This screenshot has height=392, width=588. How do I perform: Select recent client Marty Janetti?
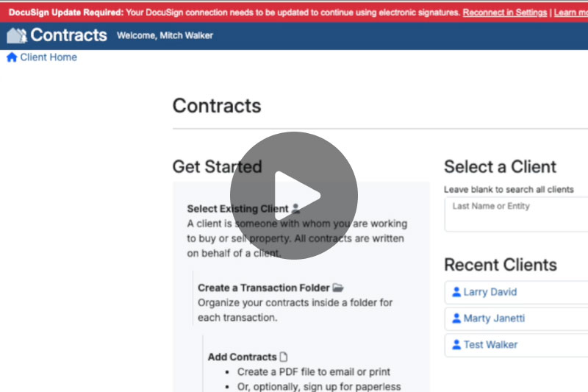pos(494,318)
